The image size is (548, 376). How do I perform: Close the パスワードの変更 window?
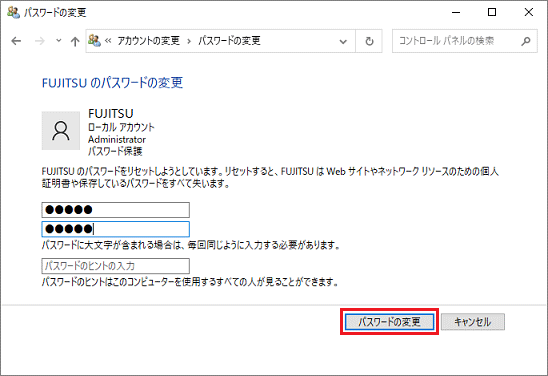529,13
